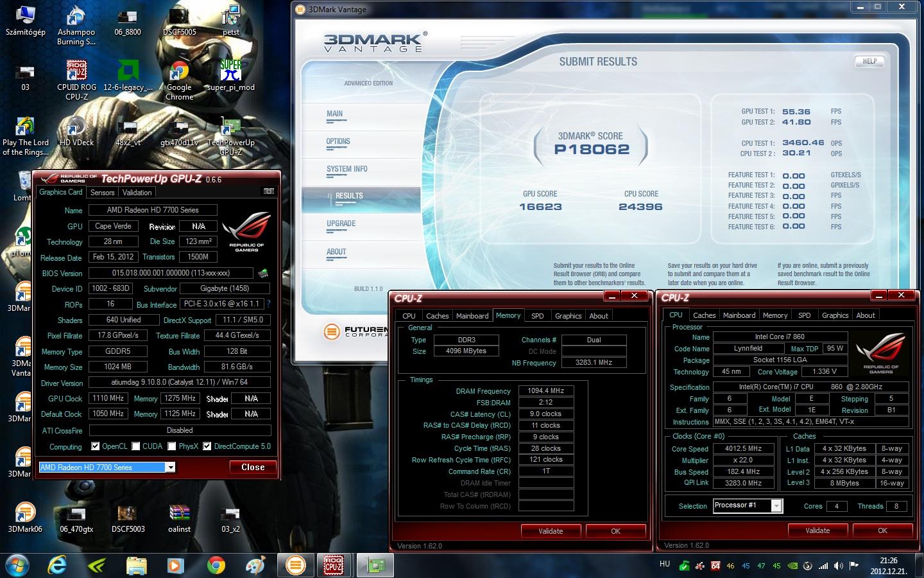Open the TechPowerUp GPU-Z desktop icon
The height and width of the screenshot is (578, 924).
pos(231,136)
